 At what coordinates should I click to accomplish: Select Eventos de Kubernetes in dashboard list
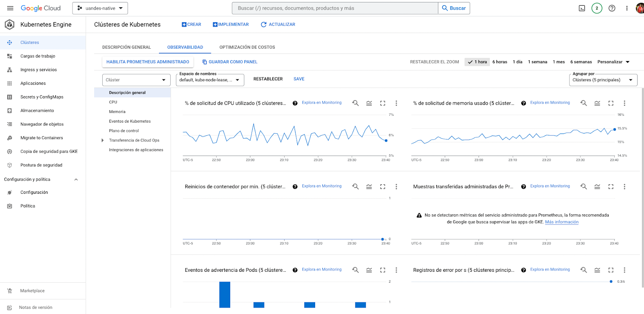click(130, 121)
